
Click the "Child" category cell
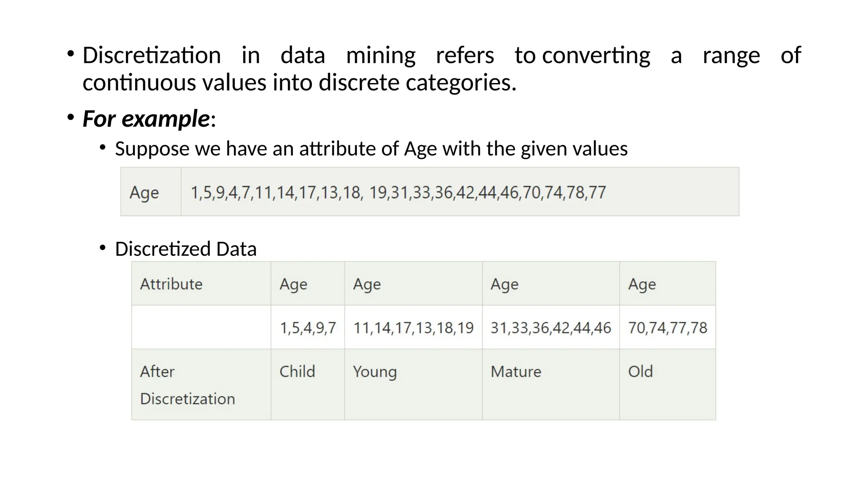coord(297,372)
